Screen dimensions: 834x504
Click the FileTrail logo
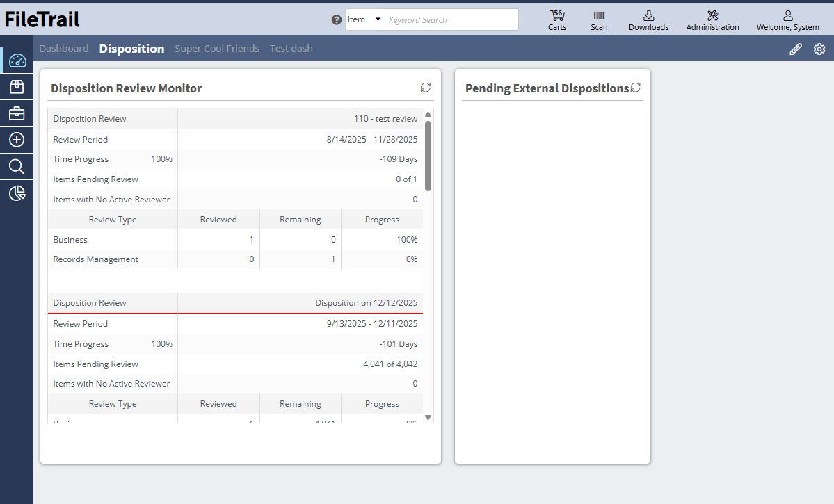tap(42, 19)
